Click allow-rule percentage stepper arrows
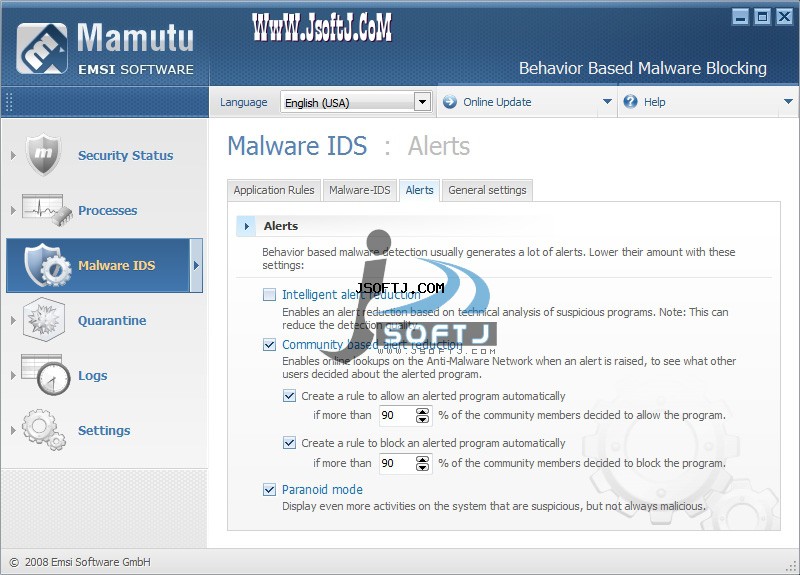The image size is (800, 575). point(422,415)
